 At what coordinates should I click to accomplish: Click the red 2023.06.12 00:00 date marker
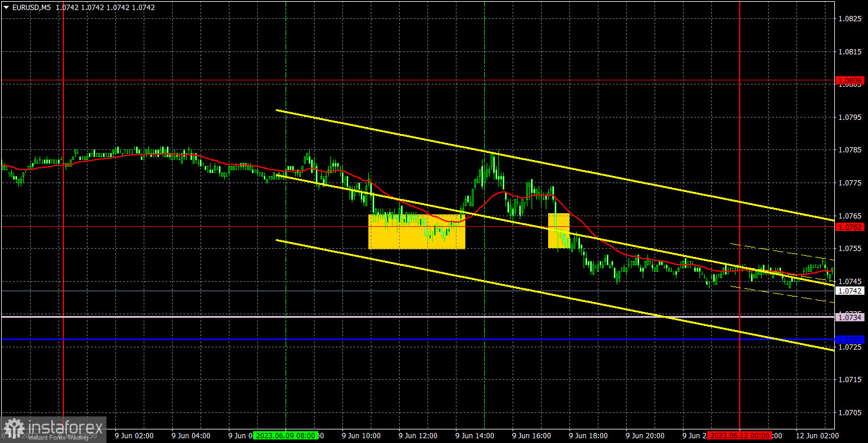[740, 436]
